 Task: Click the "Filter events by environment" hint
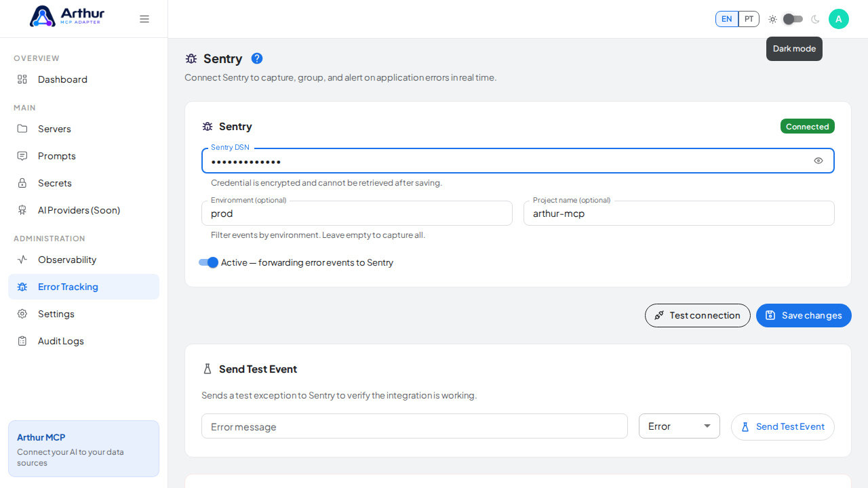pos(318,235)
